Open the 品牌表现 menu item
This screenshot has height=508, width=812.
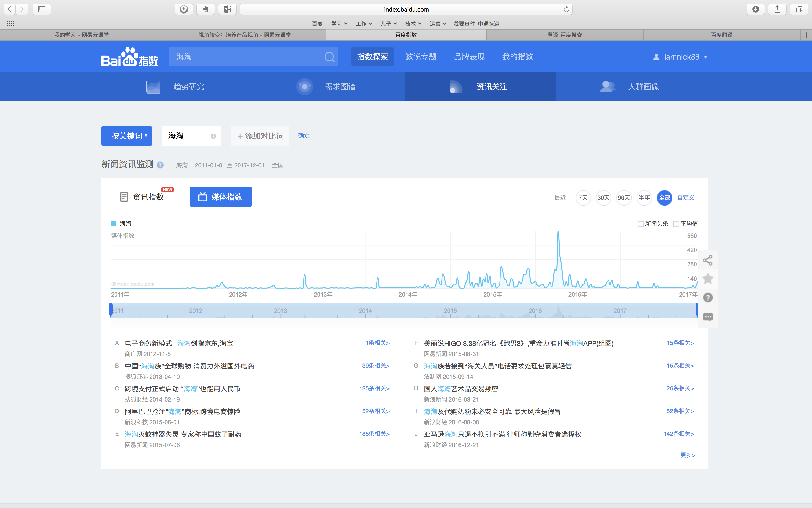pos(469,57)
